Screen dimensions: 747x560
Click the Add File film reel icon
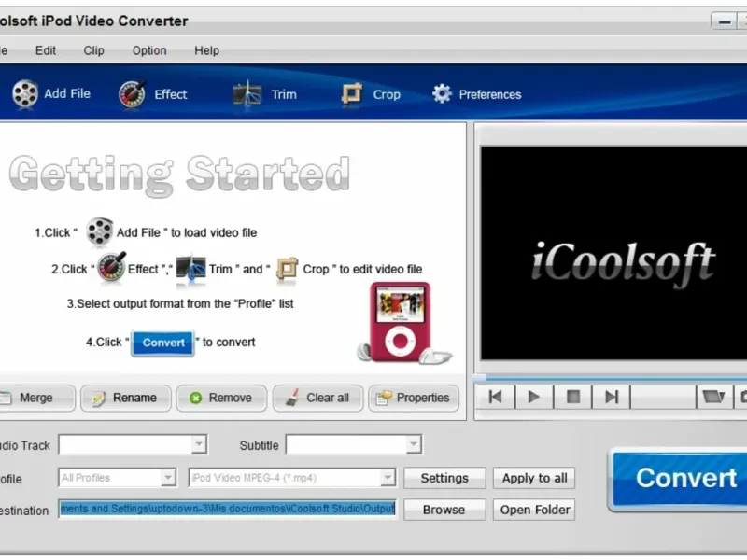pos(25,94)
